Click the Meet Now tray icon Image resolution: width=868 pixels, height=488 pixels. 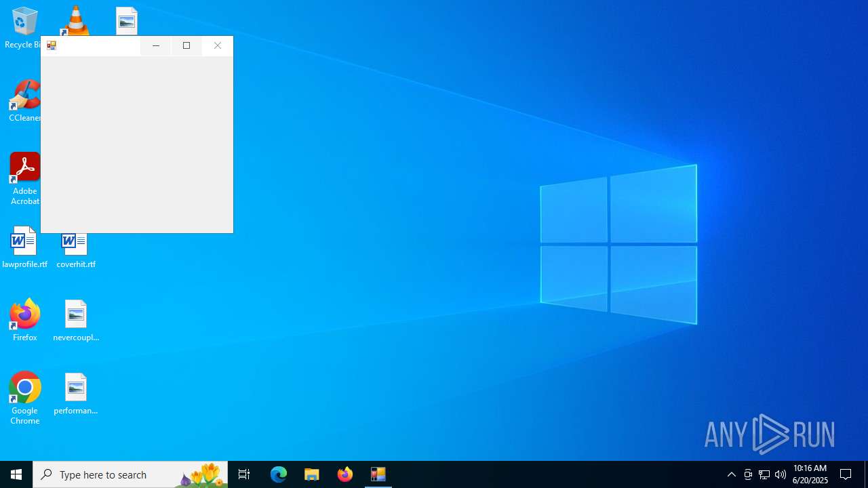point(748,474)
